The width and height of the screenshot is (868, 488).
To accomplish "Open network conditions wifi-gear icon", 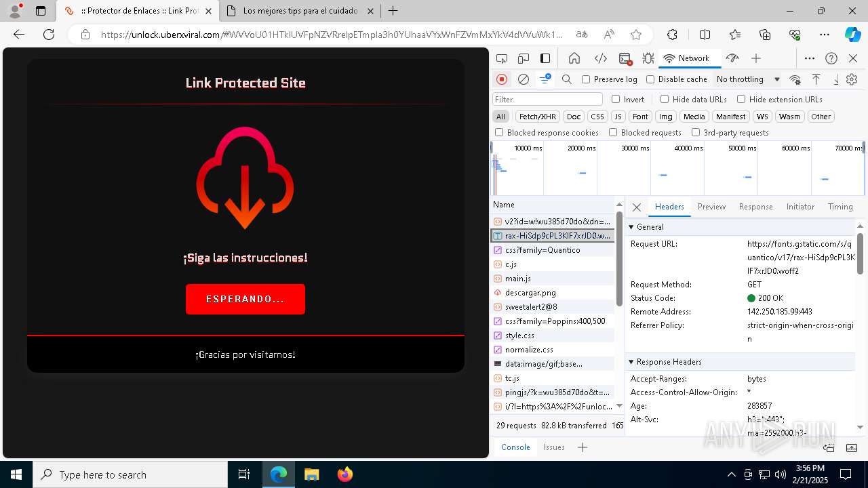I will click(x=795, y=79).
